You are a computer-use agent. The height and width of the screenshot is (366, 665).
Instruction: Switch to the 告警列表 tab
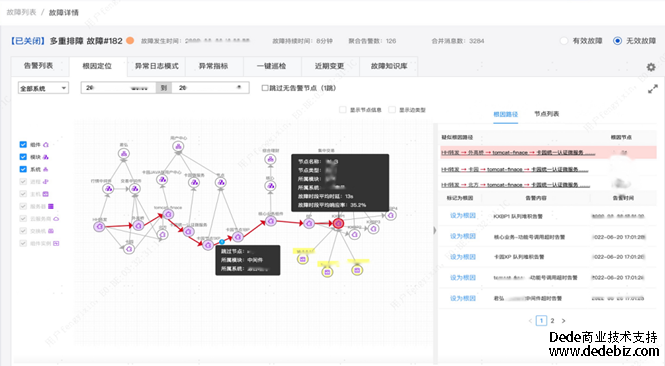[x=39, y=66]
